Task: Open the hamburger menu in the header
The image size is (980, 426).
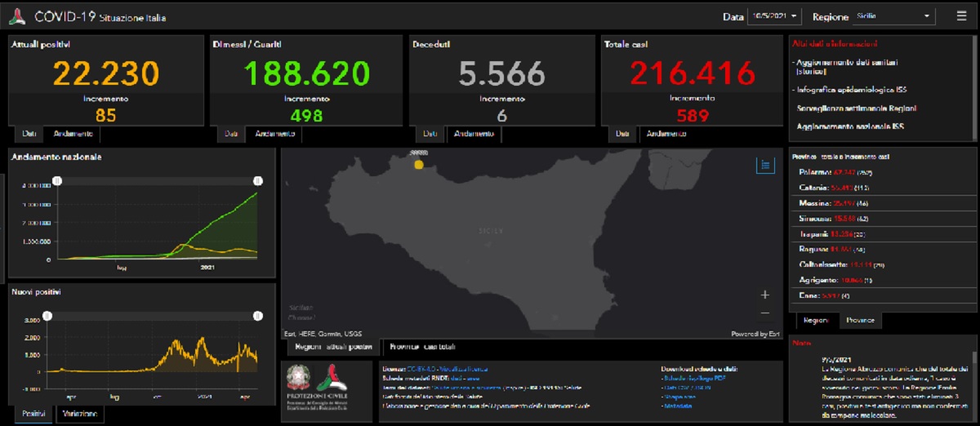Action: 961,16
